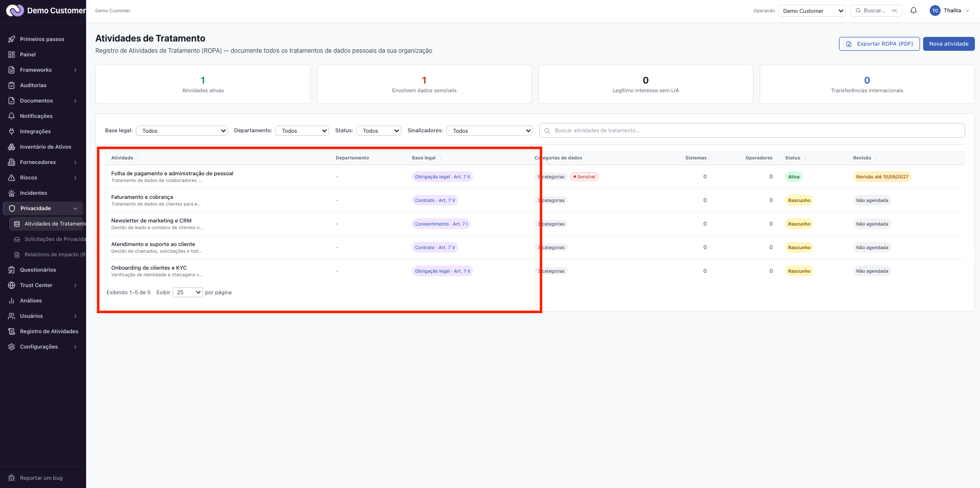This screenshot has width=980, height=488.
Task: Click the Exportar ROPA (PDF) button
Action: [x=879, y=44]
